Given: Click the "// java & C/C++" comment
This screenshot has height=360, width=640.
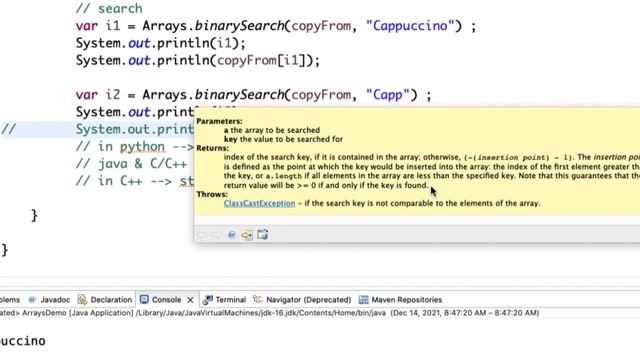Looking at the screenshot, I should [x=131, y=164].
